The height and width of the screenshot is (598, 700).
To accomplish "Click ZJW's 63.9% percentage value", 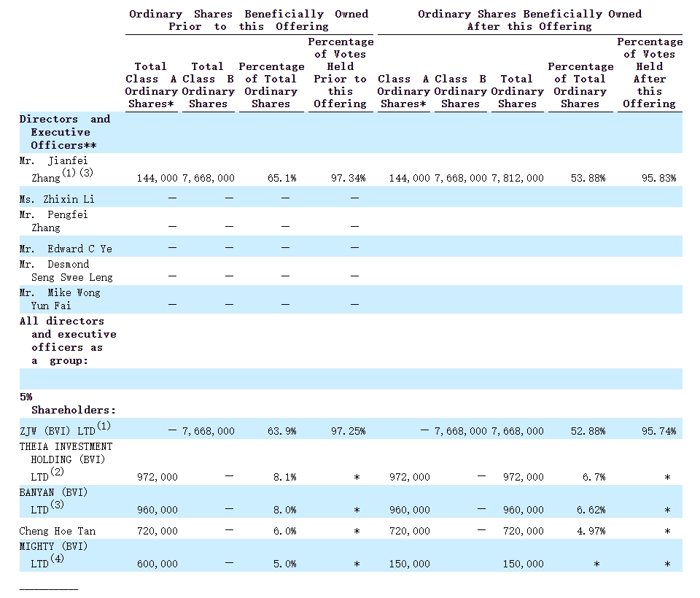I will point(282,432).
